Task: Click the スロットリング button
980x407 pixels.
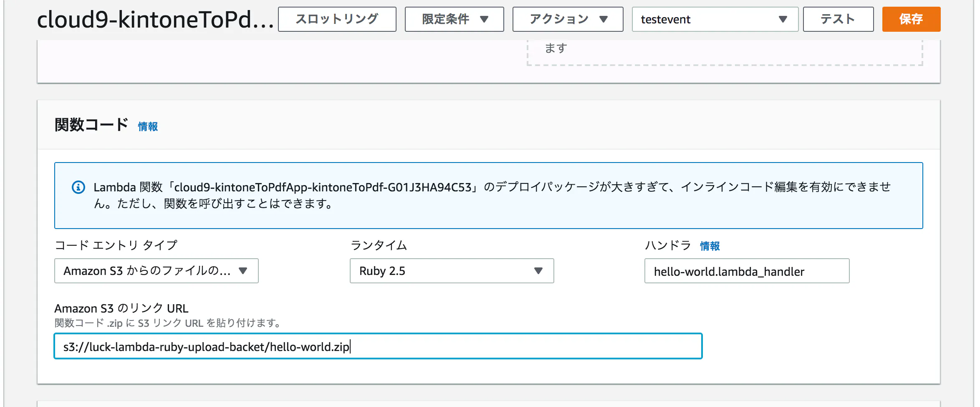Action: tap(337, 19)
